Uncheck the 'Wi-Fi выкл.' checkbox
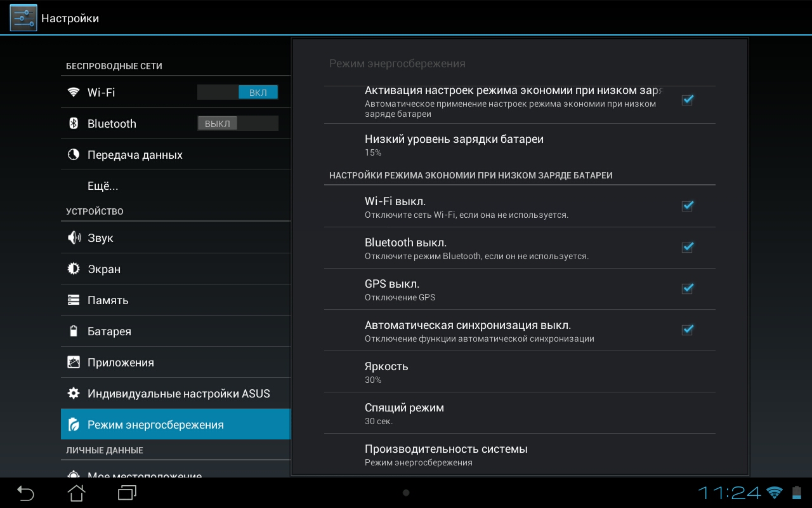This screenshot has height=508, width=812. pos(687,206)
